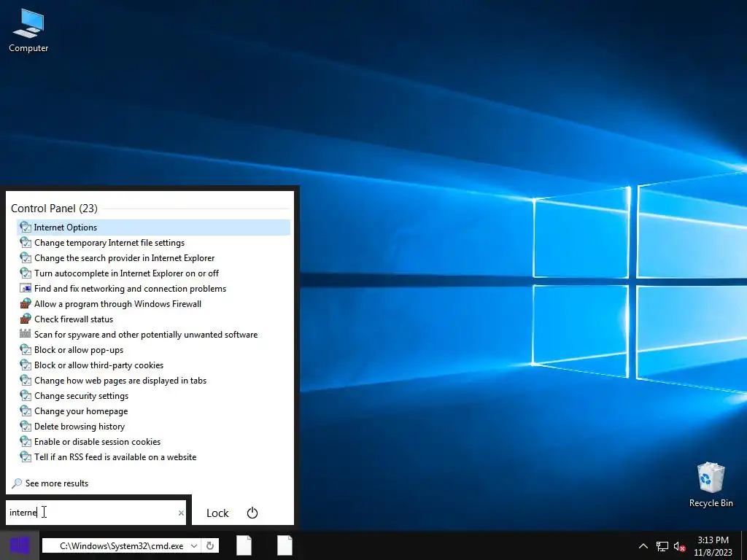The width and height of the screenshot is (747, 560).
Task: Click the muted volume tray icon
Action: click(x=679, y=546)
